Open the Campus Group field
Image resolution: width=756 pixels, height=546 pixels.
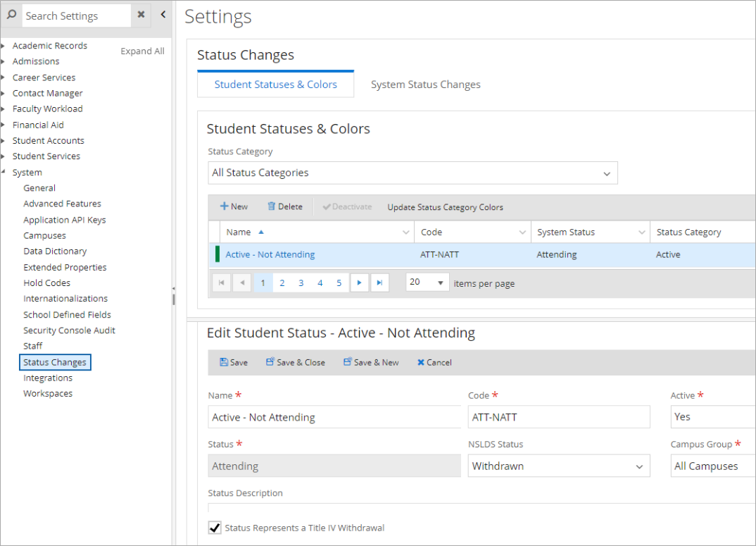(x=712, y=466)
